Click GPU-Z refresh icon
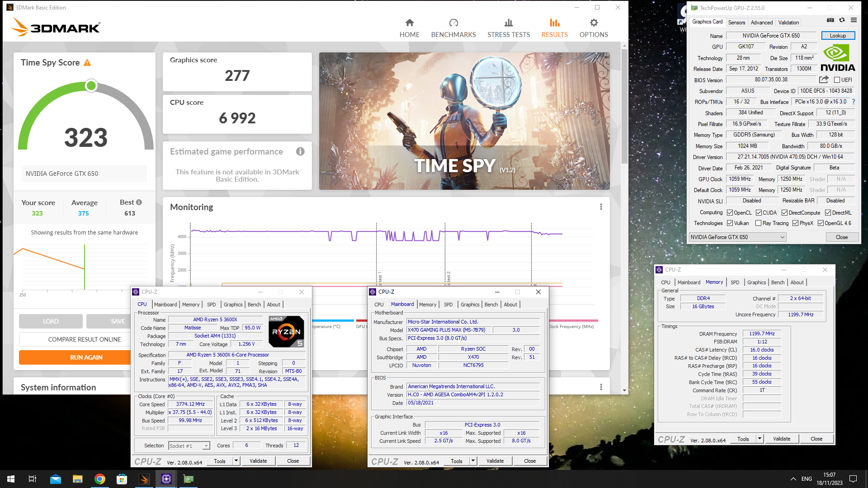The image size is (868, 488). [842, 20]
